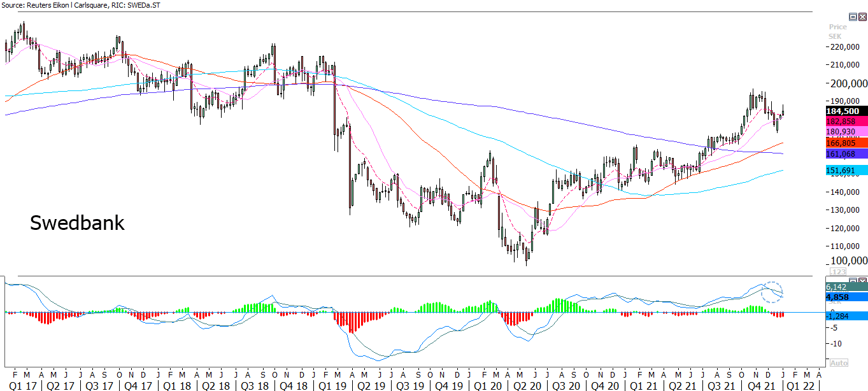Click the Price SEK axis title

tap(837, 31)
